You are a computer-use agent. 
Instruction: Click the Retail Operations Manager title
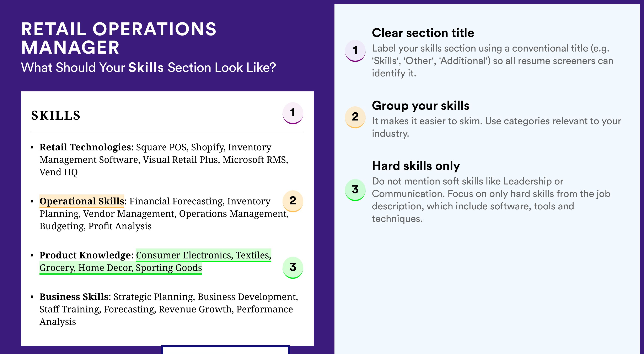click(119, 38)
